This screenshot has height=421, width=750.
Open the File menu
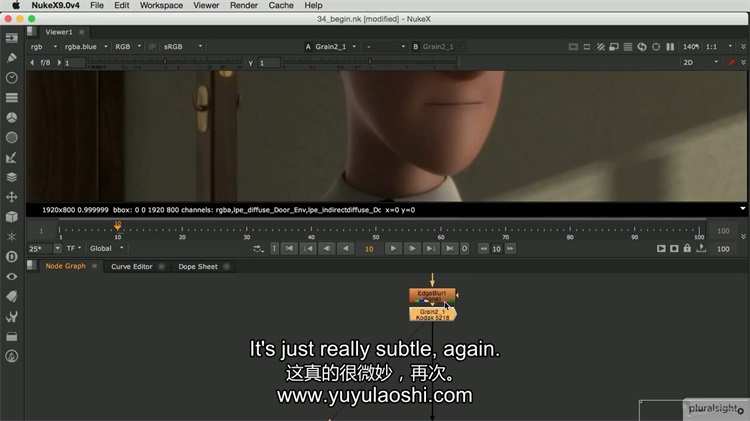coord(97,5)
